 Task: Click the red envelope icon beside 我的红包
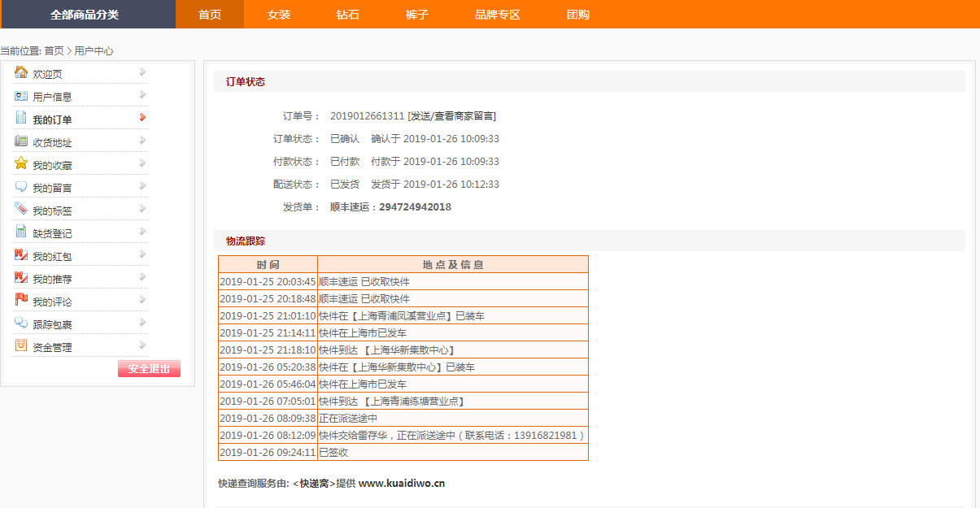[x=21, y=254]
